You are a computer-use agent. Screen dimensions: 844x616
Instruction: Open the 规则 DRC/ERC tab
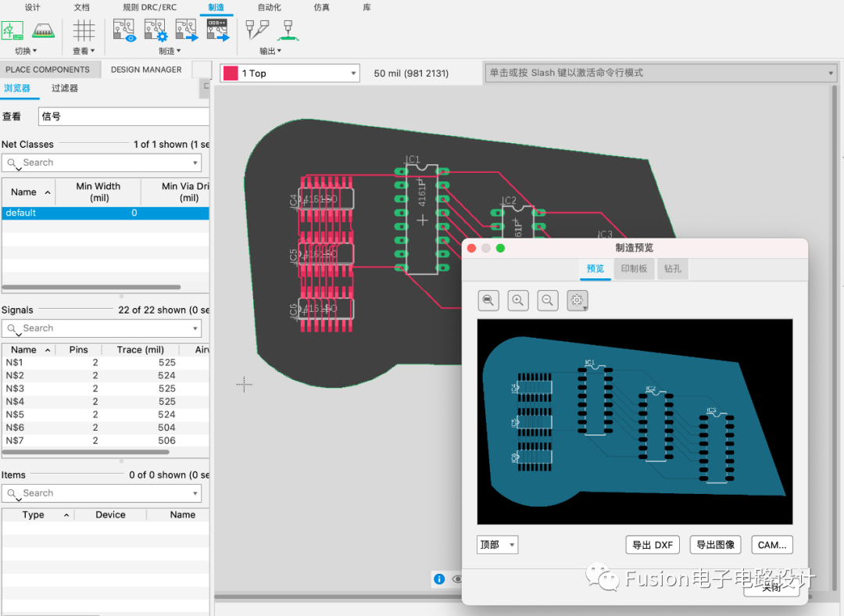click(149, 8)
